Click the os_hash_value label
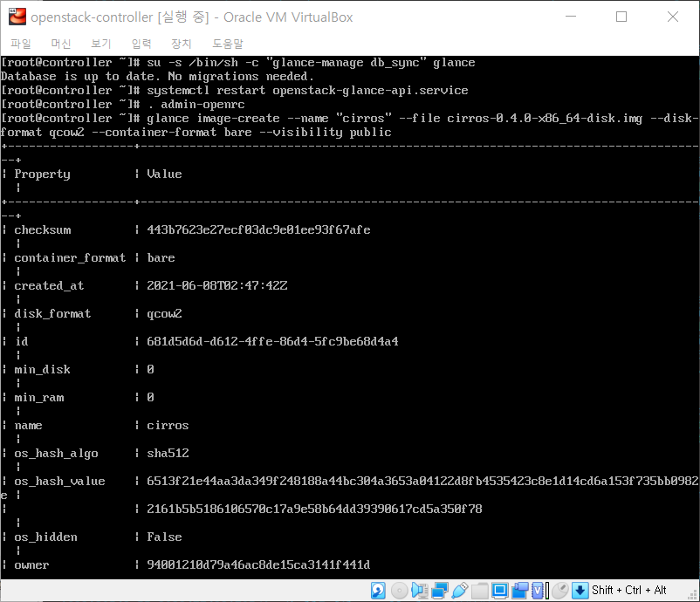This screenshot has height=602, width=700. (59, 481)
